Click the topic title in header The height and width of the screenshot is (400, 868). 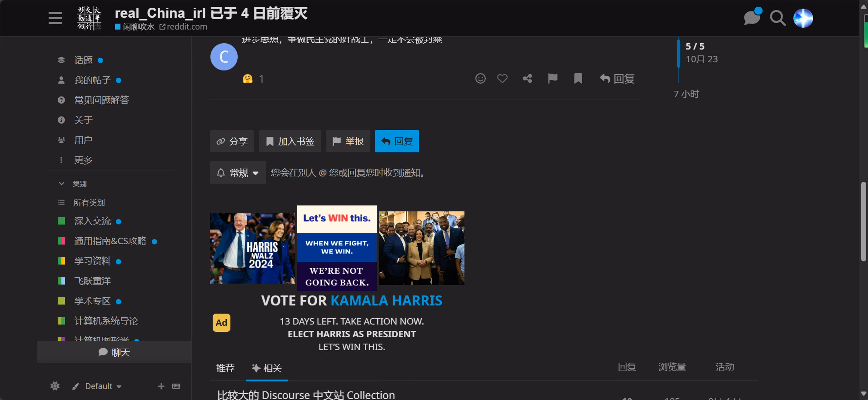pyautogui.click(x=211, y=13)
